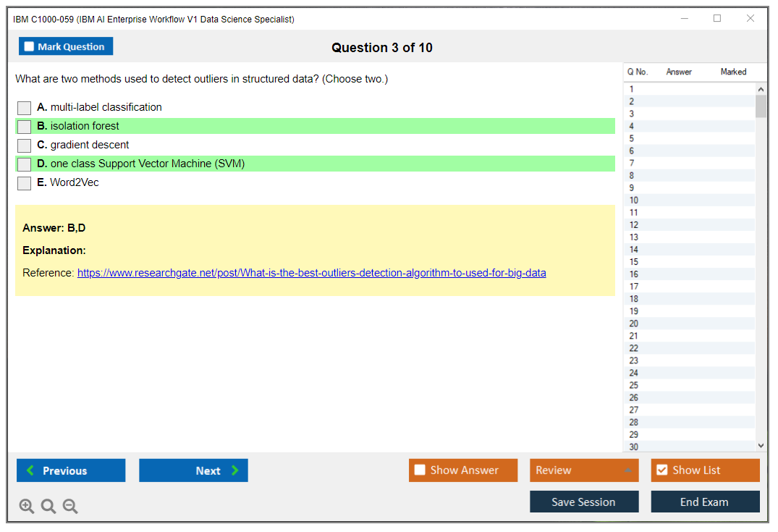Click the zoom in magnifier icon
The height and width of the screenshot is (532, 778).
[x=27, y=506]
